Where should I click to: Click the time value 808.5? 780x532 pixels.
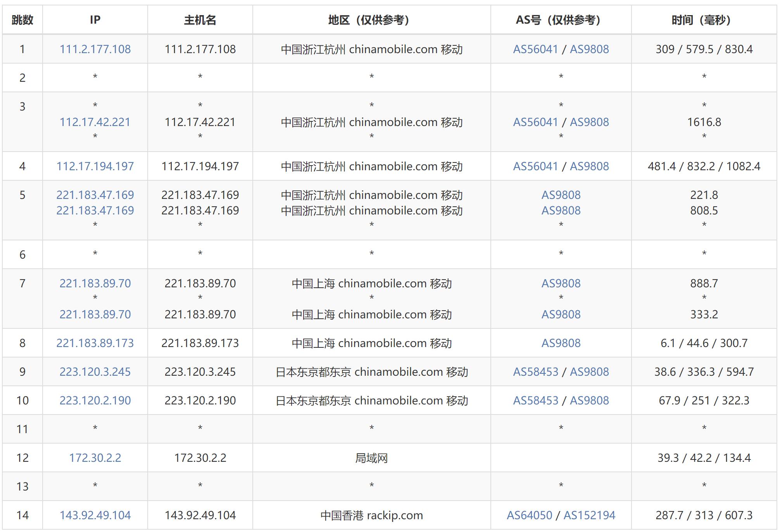point(704,211)
